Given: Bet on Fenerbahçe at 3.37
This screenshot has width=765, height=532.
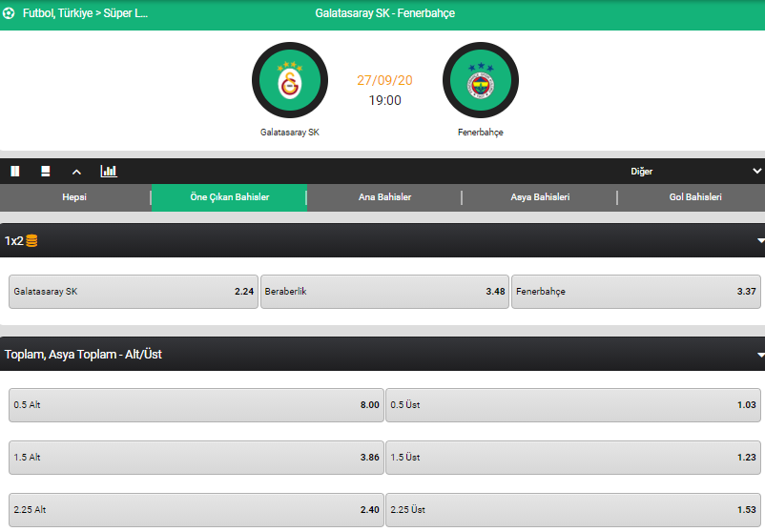Looking at the screenshot, I should pyautogui.click(x=636, y=292).
